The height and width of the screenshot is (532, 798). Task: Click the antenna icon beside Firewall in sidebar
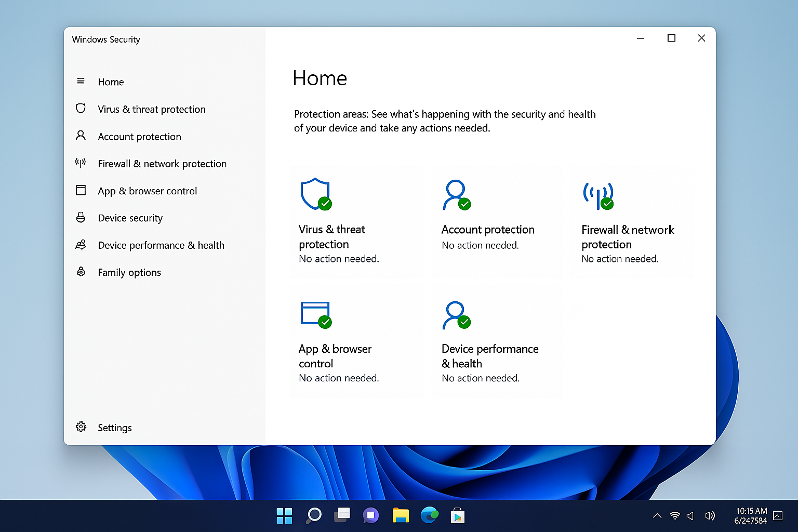click(81, 163)
